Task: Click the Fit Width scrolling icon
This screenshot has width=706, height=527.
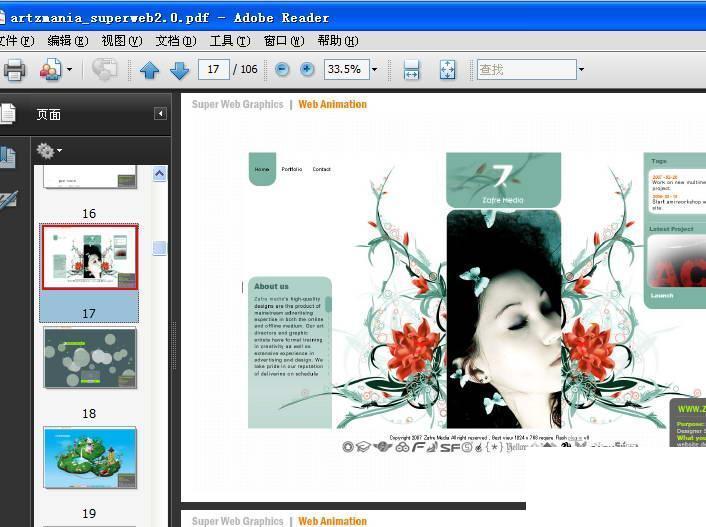Action: 412,70
